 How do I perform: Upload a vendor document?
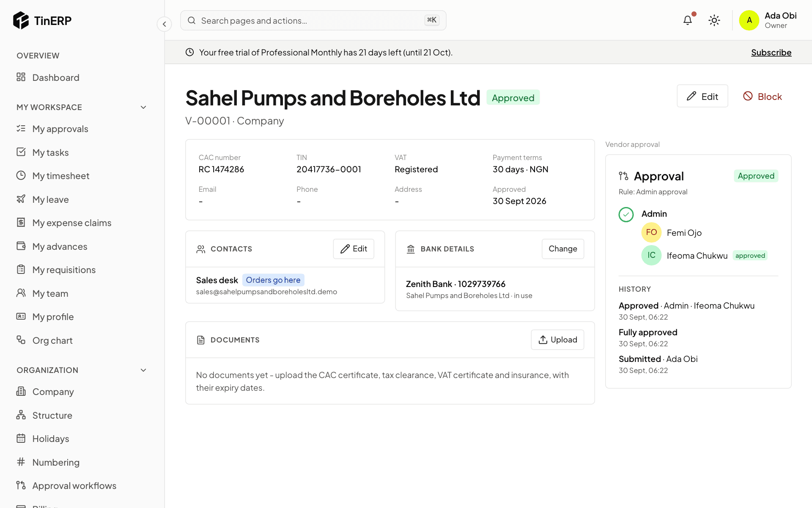pyautogui.click(x=557, y=340)
